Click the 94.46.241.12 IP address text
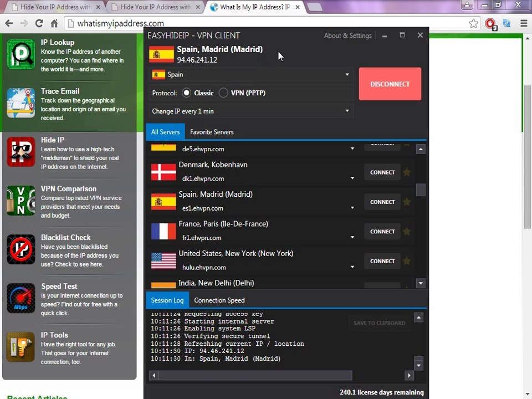Viewport: 532px width, 399px height. (x=197, y=60)
